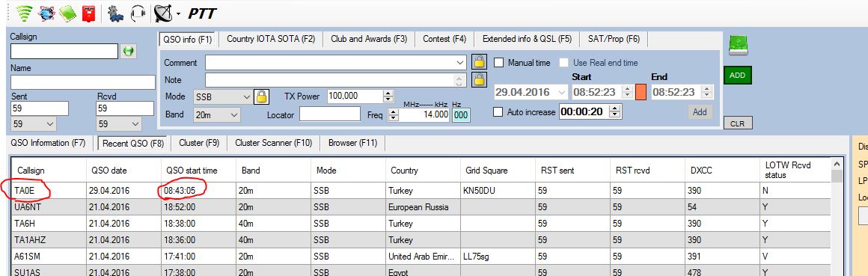The width and height of the screenshot is (868, 276).
Task: Click the Start time spinner arrows
Action: (628, 92)
